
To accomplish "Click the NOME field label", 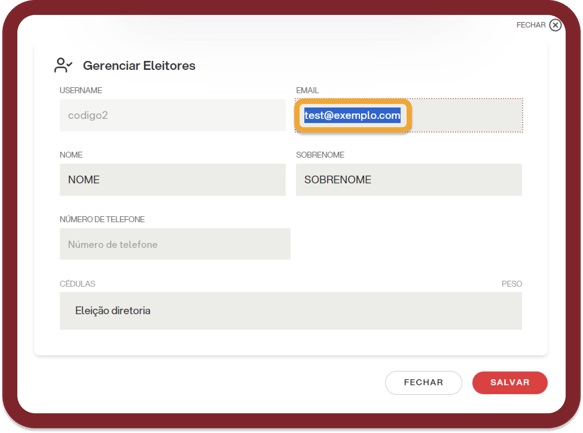I will (x=71, y=155).
